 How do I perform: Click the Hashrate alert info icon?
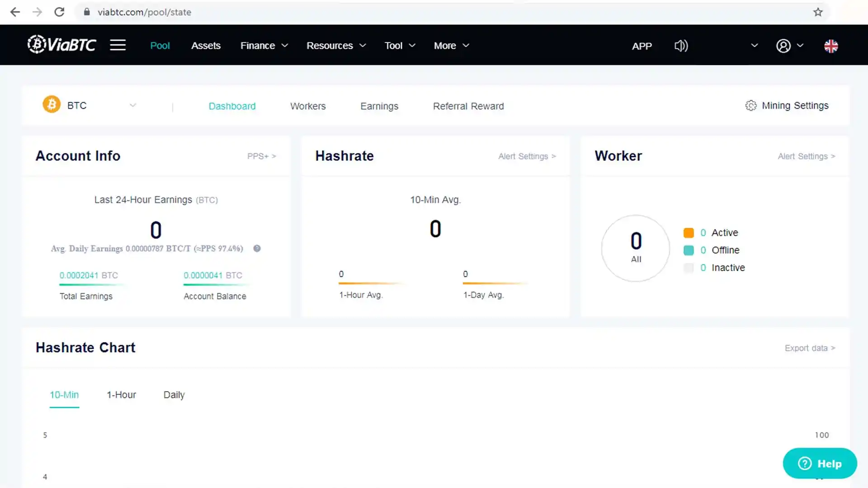527,156
